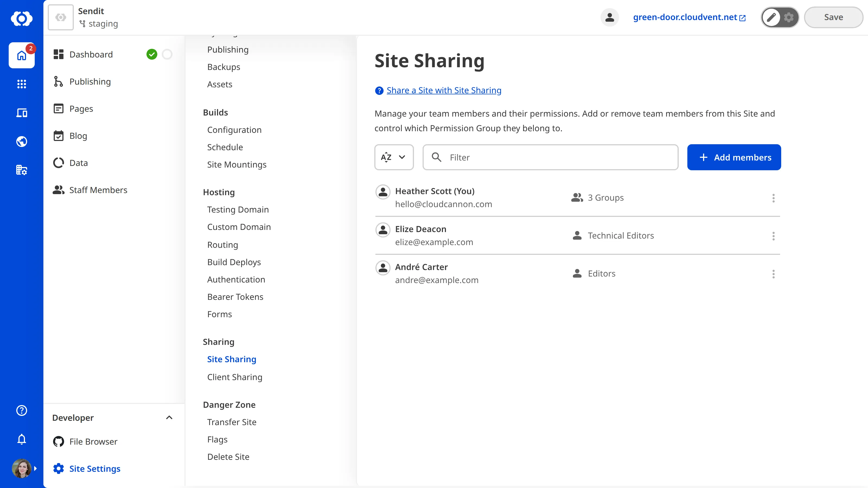This screenshot has height=488, width=868.
Task: Click the GitHub File Browser icon
Action: tap(59, 442)
